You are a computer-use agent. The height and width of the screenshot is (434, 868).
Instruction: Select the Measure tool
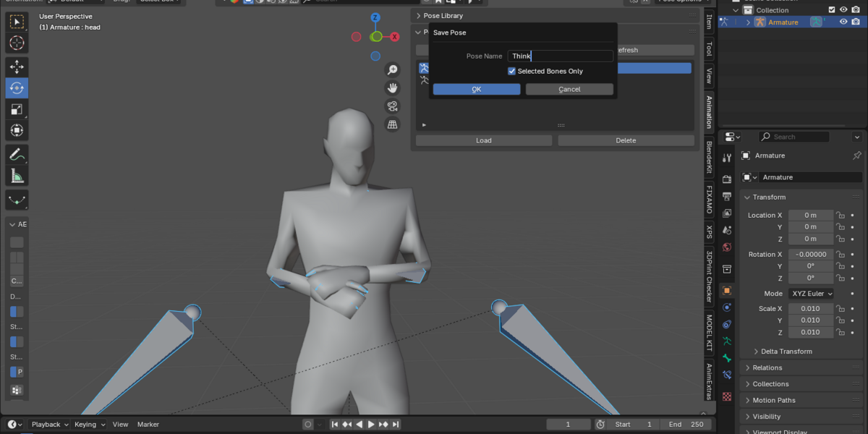[x=17, y=176]
